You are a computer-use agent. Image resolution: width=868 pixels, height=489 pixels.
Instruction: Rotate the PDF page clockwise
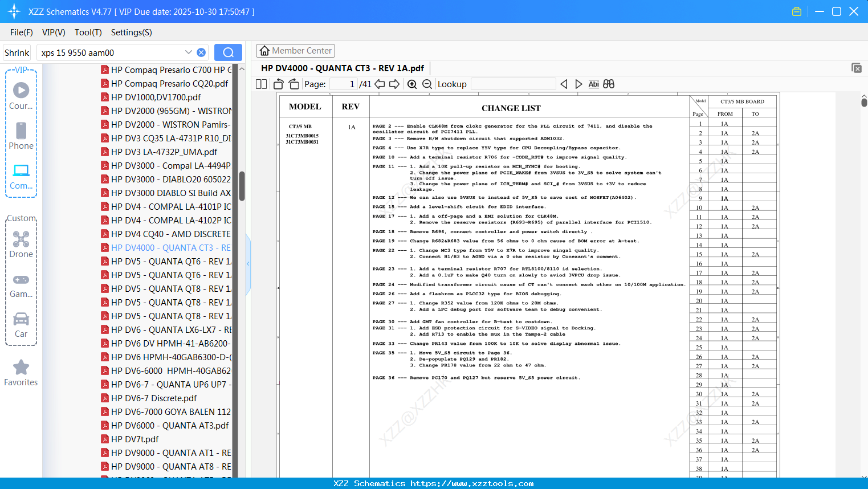294,84
